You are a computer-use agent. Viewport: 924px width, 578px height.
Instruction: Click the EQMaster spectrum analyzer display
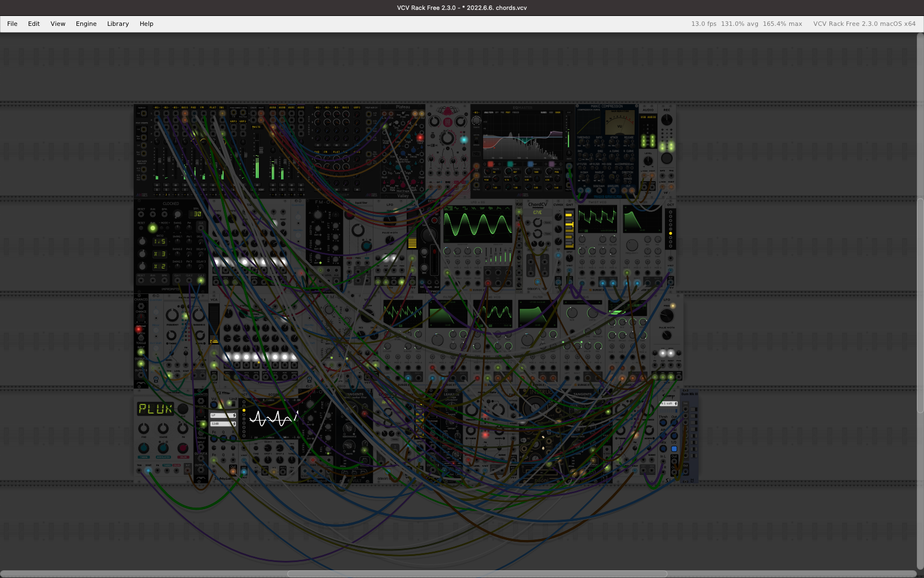pyautogui.click(x=522, y=136)
